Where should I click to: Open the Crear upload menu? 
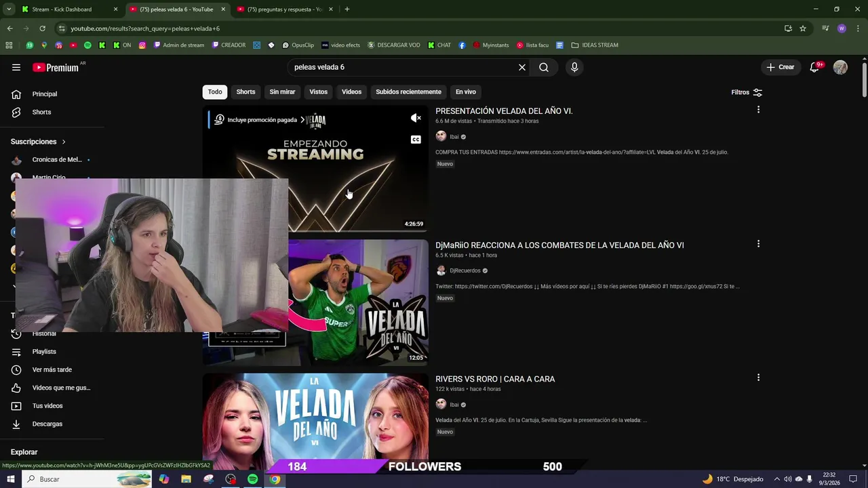point(781,67)
